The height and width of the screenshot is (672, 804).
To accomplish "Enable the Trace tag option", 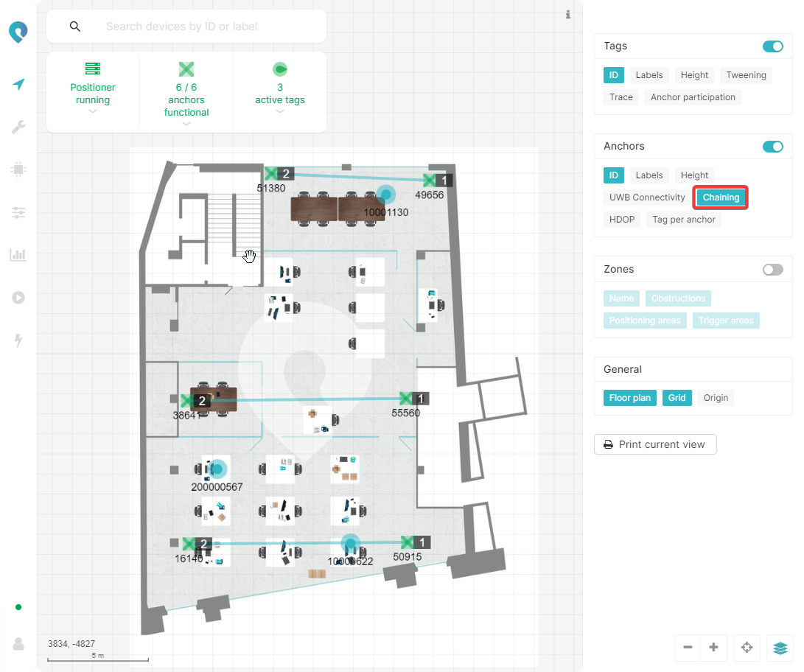I will 621,97.
